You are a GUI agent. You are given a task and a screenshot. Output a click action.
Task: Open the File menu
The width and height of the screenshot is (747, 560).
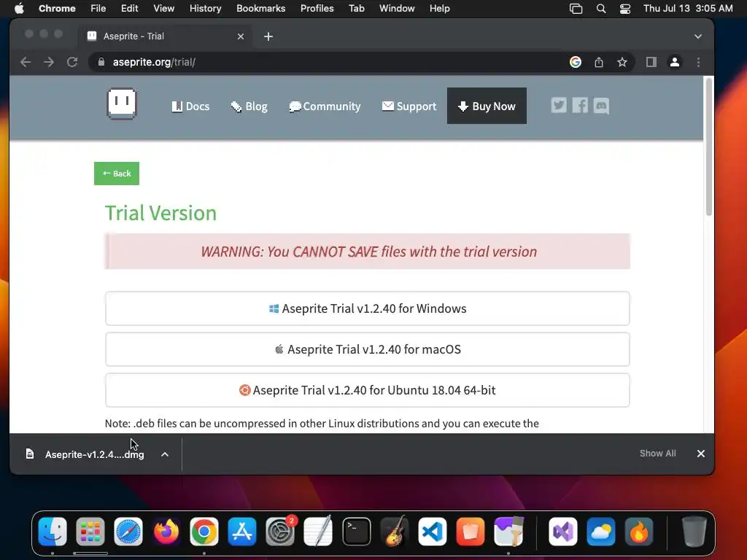coord(98,9)
